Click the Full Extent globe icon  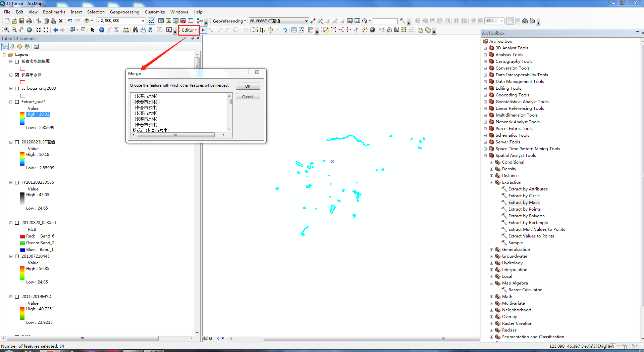click(30, 30)
